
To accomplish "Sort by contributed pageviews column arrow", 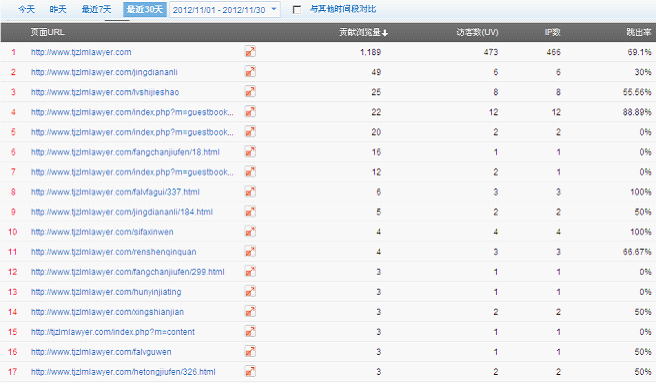I will click(385, 33).
